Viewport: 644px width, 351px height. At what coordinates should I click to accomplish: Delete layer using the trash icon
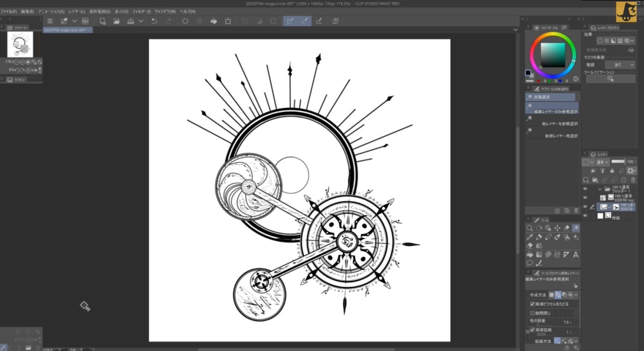(x=633, y=180)
